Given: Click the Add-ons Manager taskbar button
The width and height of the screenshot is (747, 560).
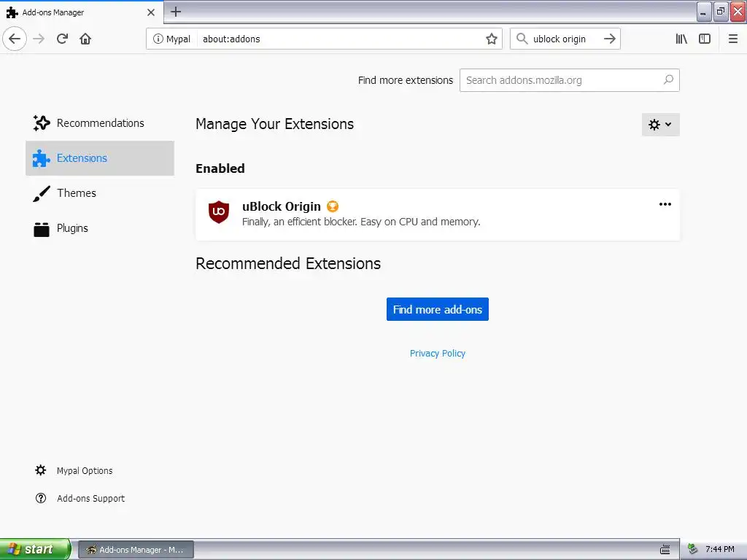Looking at the screenshot, I should (x=136, y=550).
